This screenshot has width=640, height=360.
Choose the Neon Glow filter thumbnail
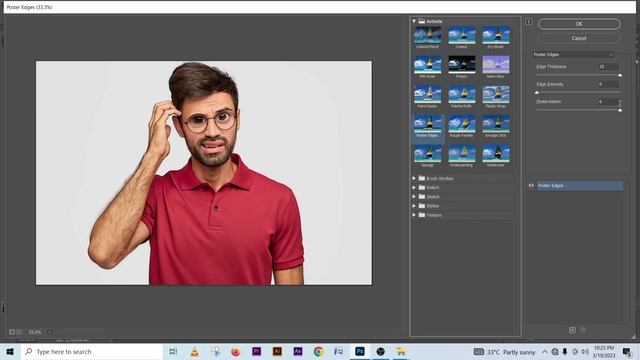click(496, 64)
